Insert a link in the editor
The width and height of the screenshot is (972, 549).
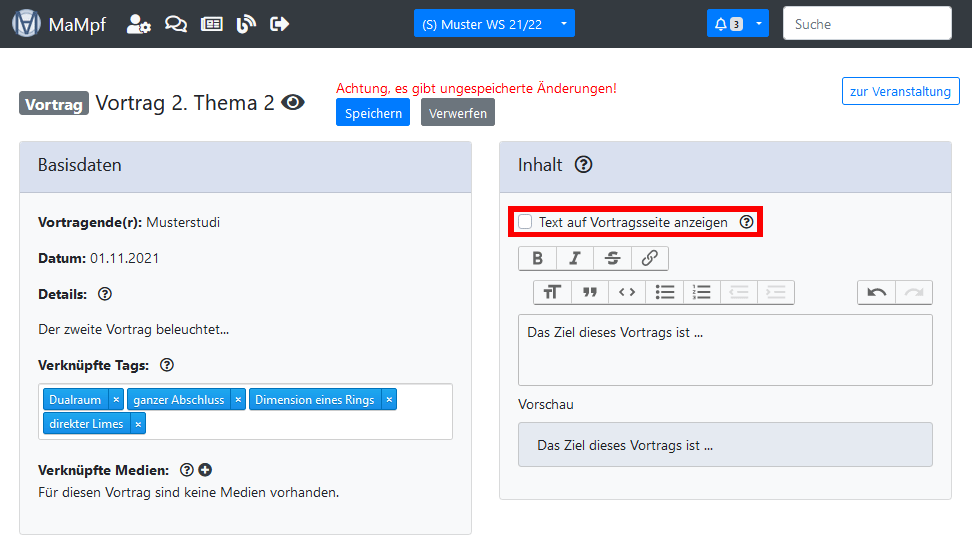[x=649, y=258]
